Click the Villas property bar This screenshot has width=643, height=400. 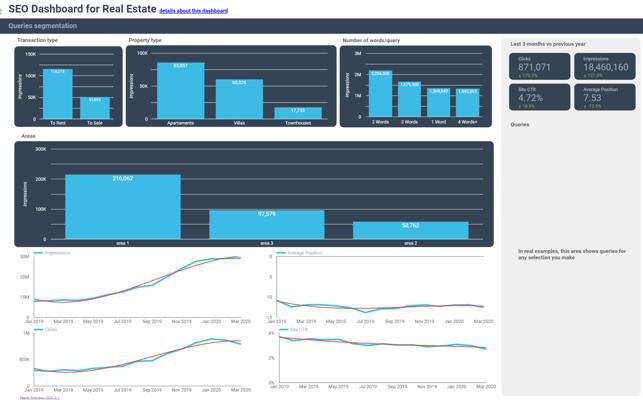tap(239, 100)
